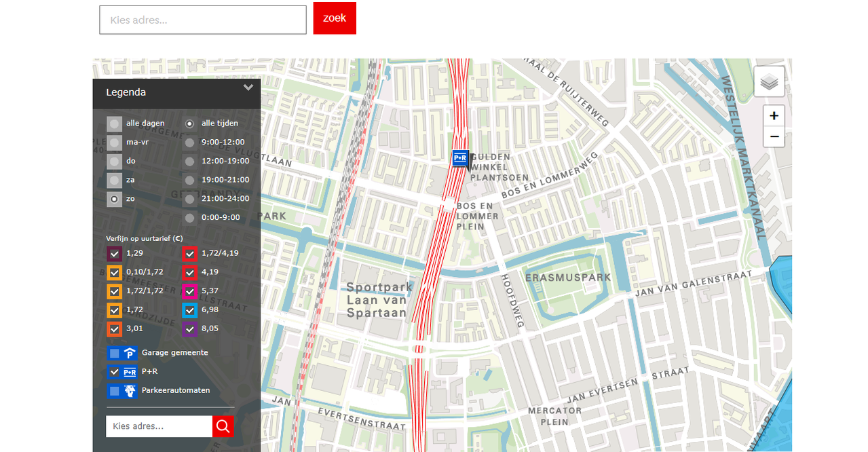Select the 'ma-vr' day radio option
This screenshot has width=868, height=452.
[114, 143]
